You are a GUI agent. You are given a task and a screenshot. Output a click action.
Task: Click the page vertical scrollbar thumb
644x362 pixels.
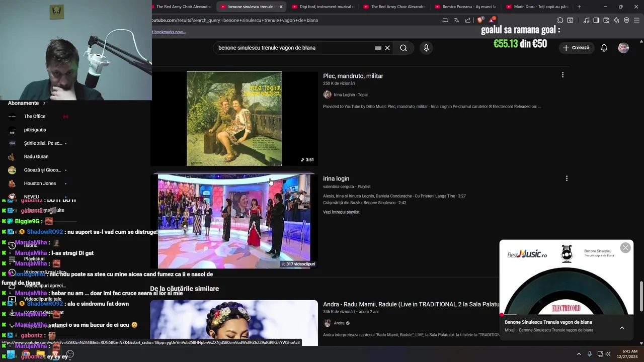pos(641,296)
